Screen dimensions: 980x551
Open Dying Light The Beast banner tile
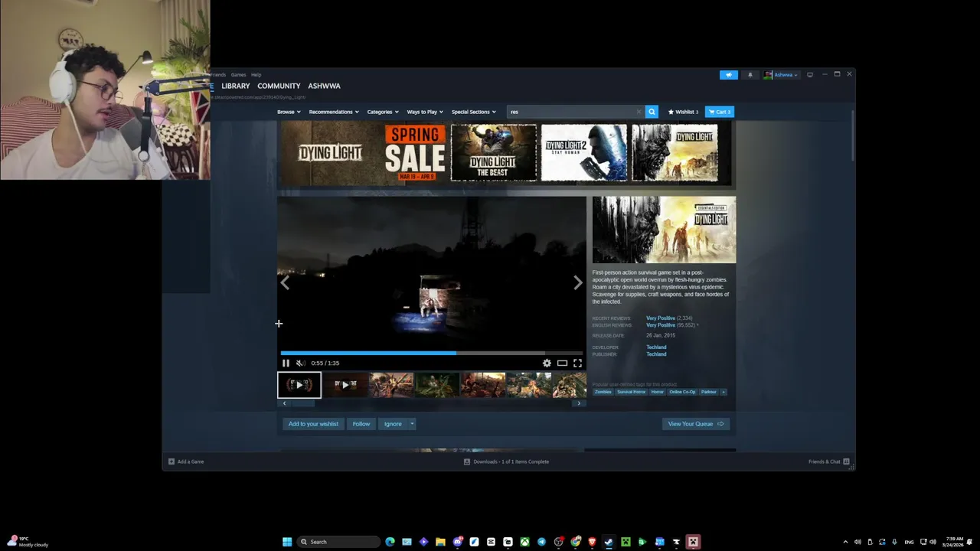(494, 153)
